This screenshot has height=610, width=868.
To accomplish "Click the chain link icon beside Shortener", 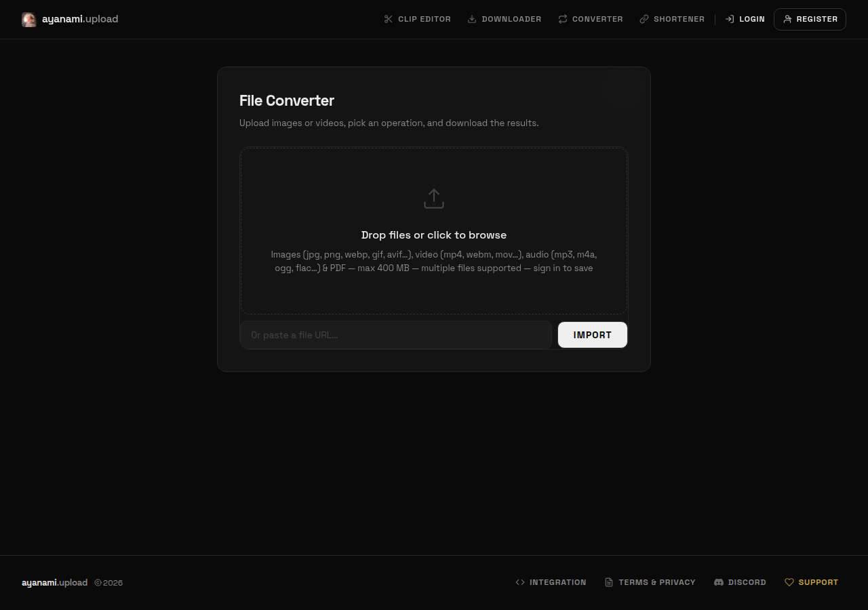I will pos(644,19).
